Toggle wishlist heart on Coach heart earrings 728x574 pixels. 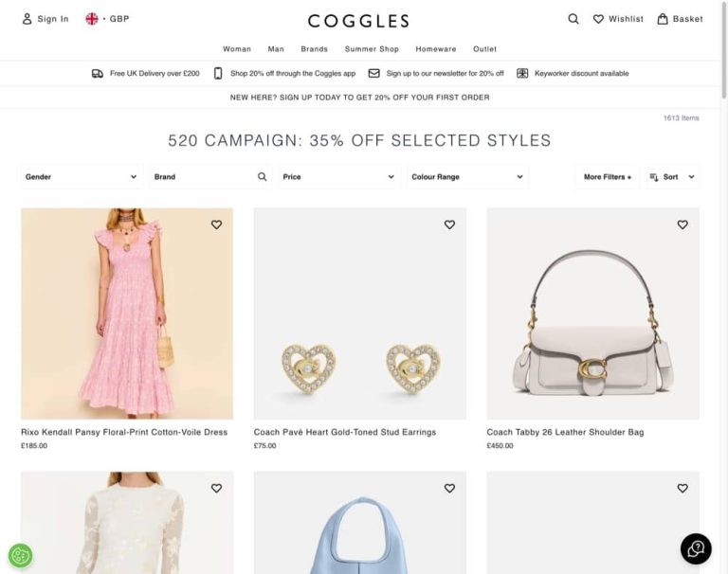pos(449,224)
